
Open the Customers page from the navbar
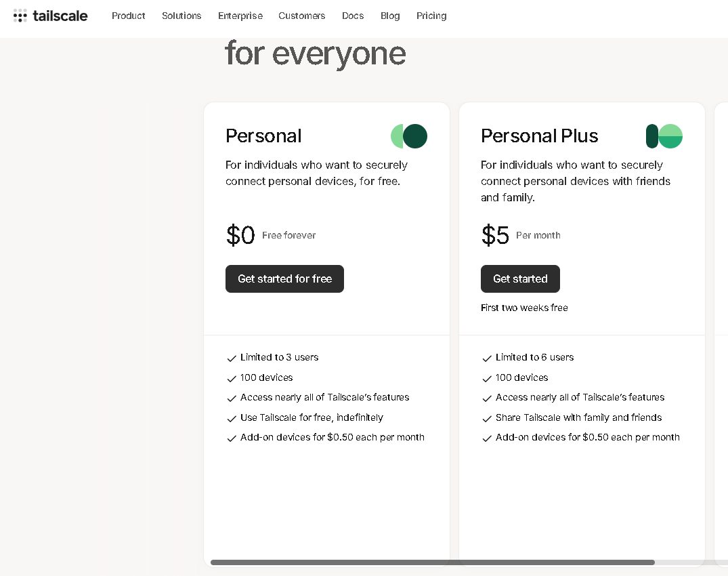[x=302, y=16]
